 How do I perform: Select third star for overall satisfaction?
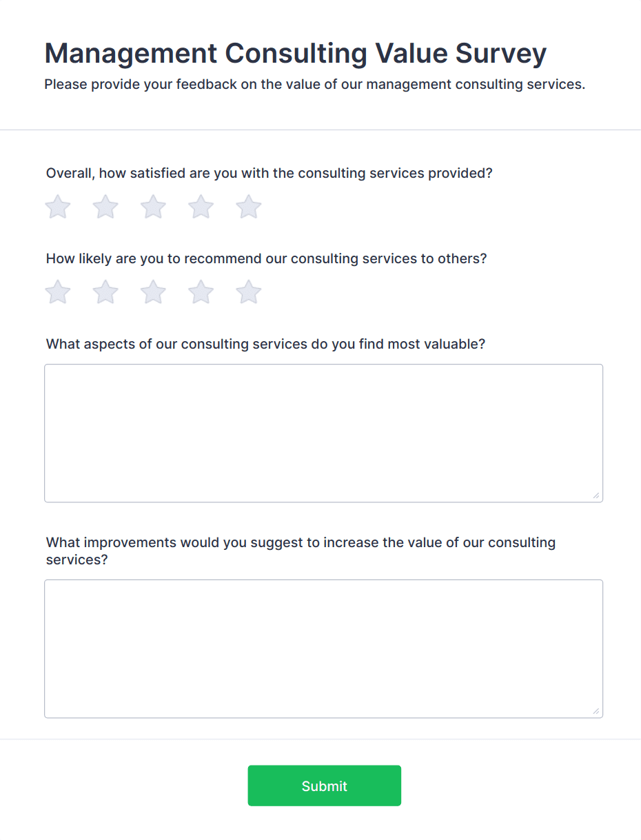[x=153, y=207]
